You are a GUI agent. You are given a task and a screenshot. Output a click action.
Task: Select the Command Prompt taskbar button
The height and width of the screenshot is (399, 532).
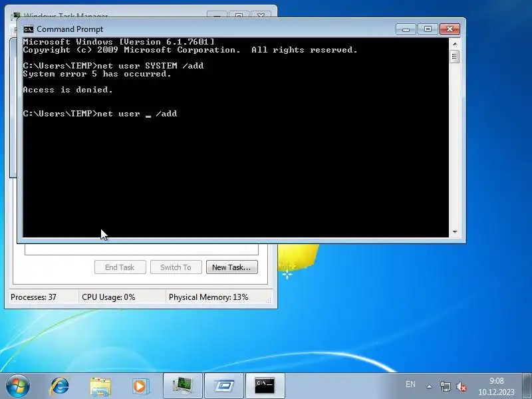point(265,386)
